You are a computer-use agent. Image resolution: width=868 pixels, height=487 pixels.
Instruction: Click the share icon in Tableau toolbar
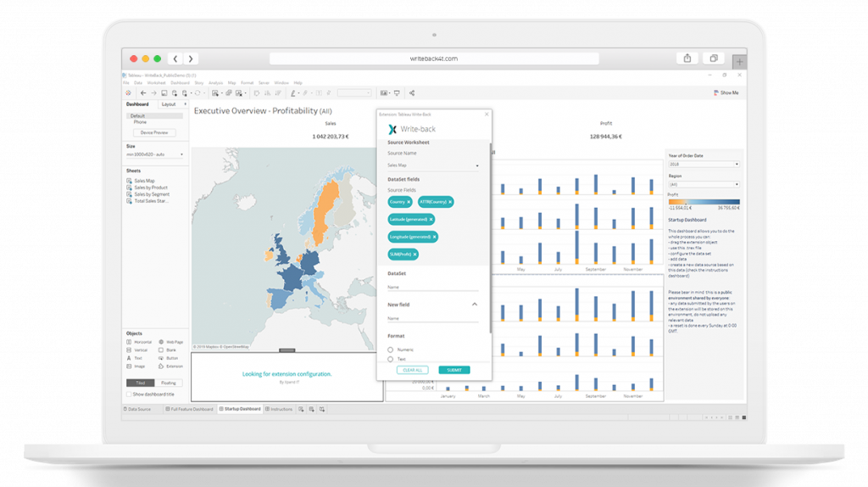coord(412,92)
